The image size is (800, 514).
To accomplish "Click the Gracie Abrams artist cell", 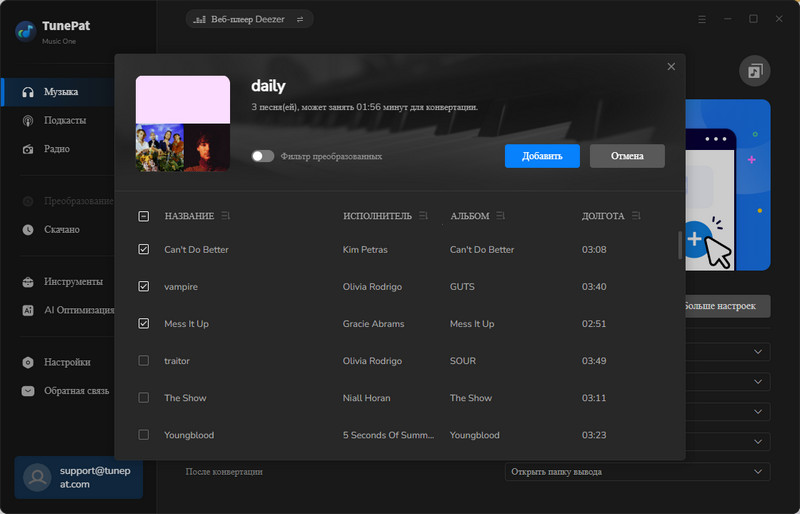I will tap(373, 324).
